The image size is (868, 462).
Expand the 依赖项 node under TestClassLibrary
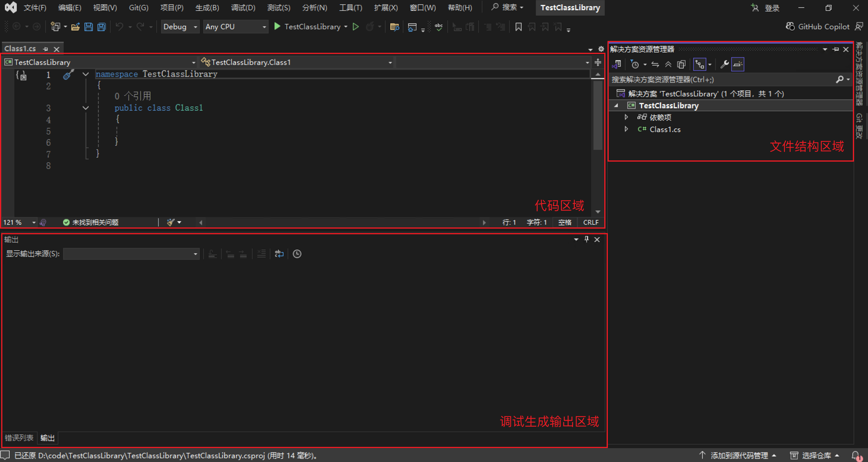click(x=626, y=117)
